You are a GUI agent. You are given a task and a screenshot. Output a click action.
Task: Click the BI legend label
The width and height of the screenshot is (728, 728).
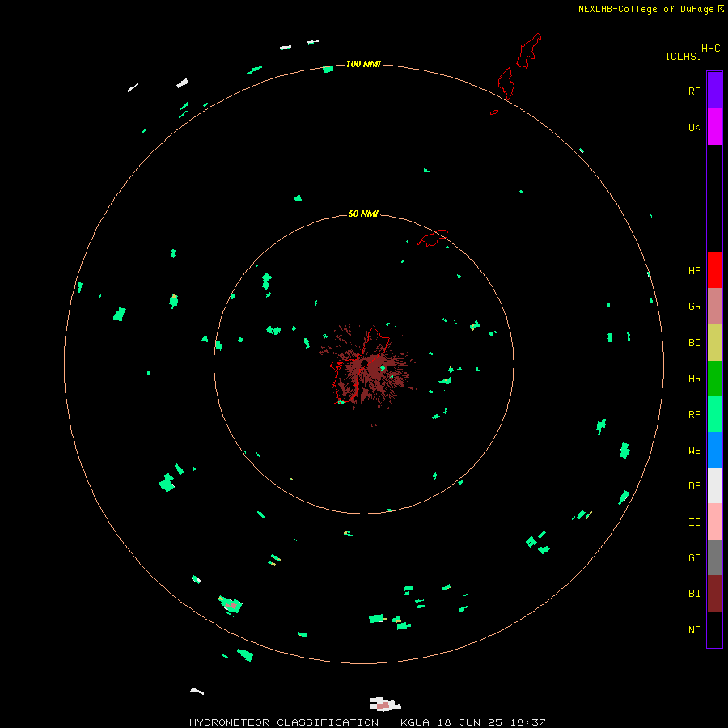pyautogui.click(x=694, y=594)
